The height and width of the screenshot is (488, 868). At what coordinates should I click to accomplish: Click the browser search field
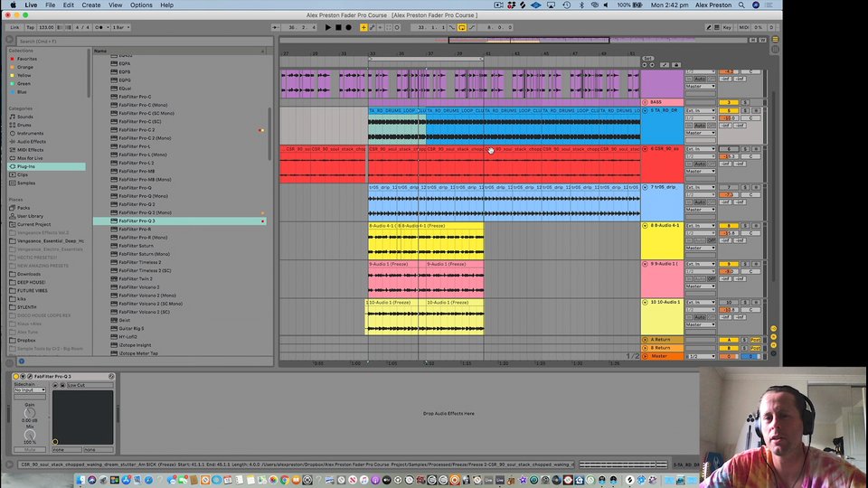[x=144, y=41]
